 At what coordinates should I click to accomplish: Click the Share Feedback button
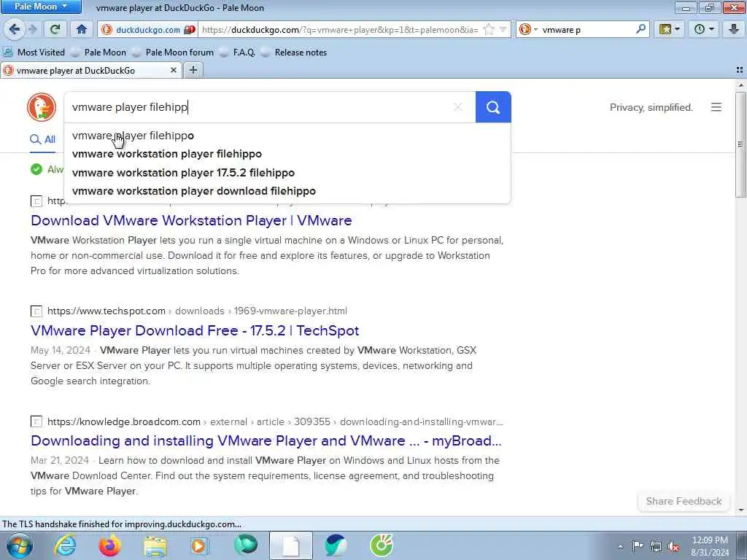684,501
